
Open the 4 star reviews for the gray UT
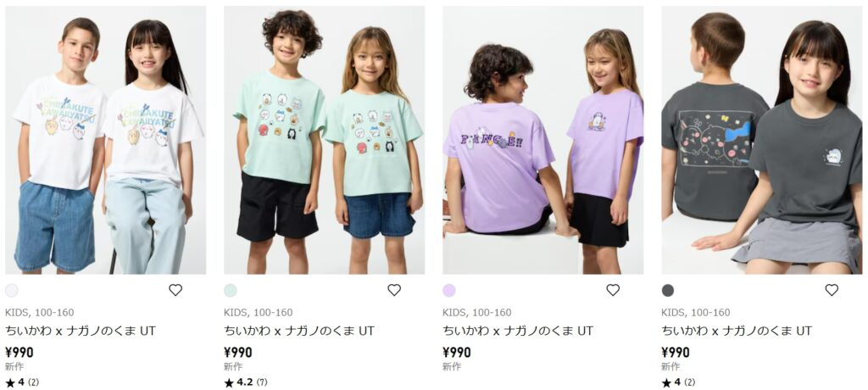pos(678,382)
